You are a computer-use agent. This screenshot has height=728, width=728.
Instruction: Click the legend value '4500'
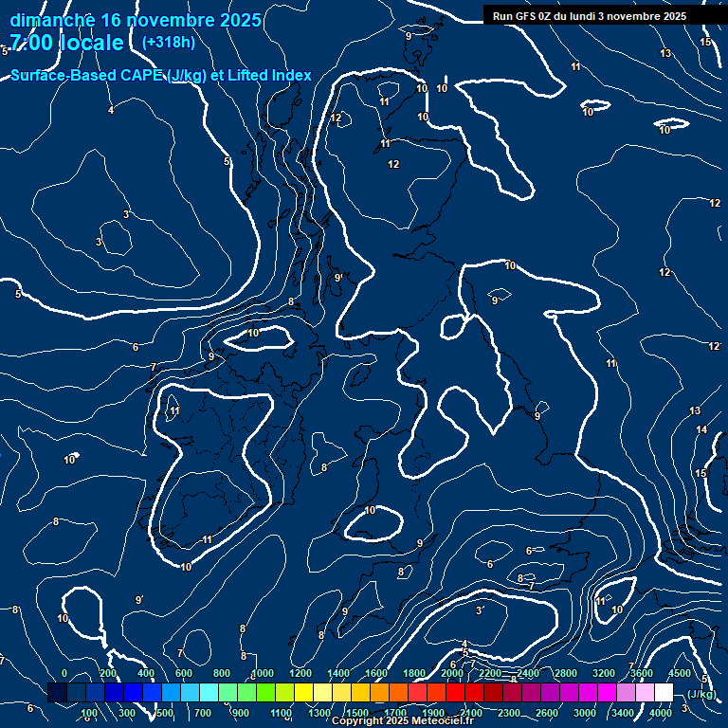680,673
